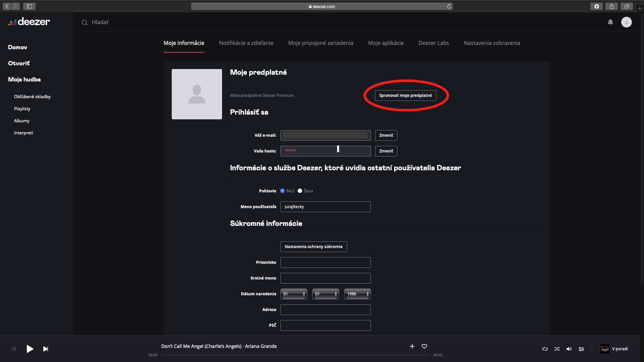Open Nastavenia ochrany súkromia
Screen dimensions: 644x362
pyautogui.click(x=314, y=247)
